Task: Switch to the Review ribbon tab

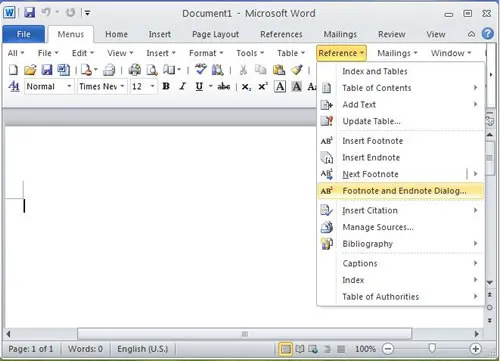Action: (x=391, y=34)
